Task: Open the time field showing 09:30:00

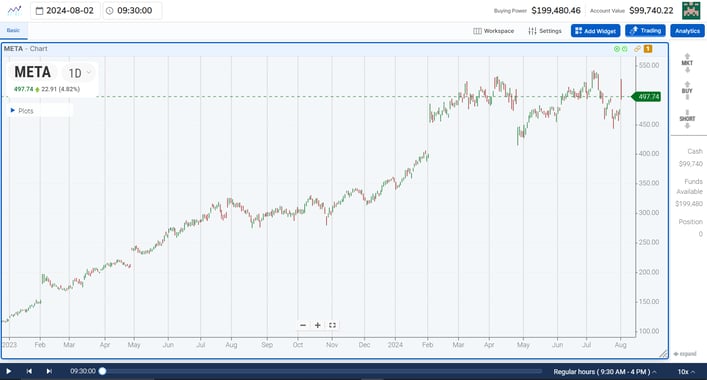Action: click(132, 10)
